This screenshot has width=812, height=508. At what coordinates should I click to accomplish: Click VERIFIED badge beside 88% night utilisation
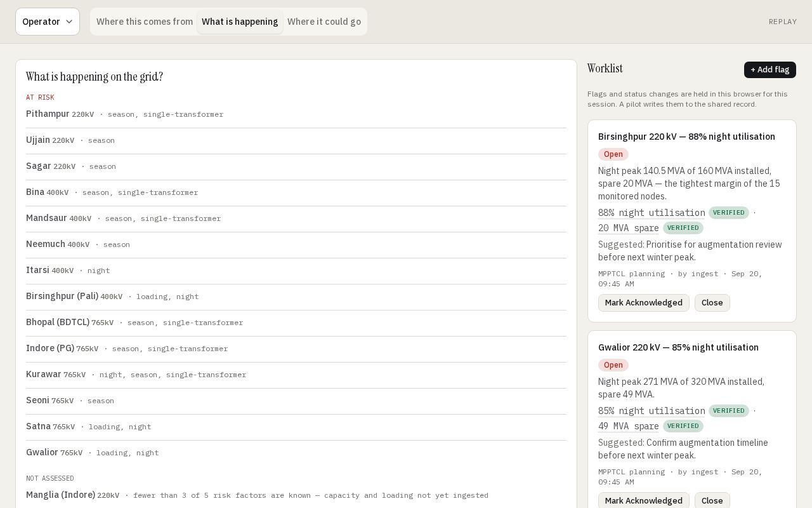click(x=729, y=213)
